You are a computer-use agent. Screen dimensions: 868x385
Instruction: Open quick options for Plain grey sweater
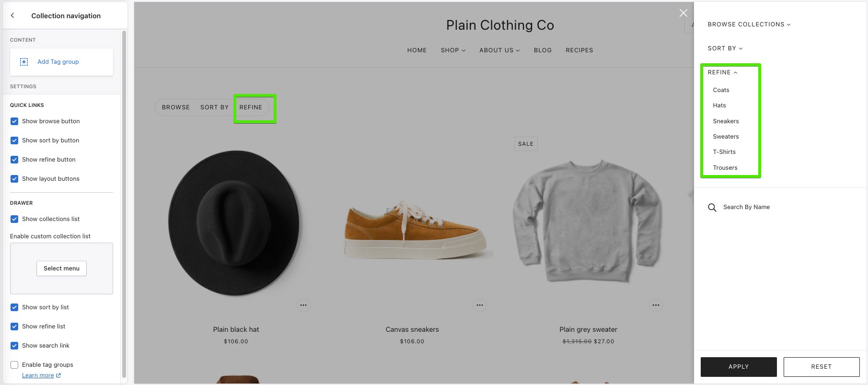coord(656,305)
